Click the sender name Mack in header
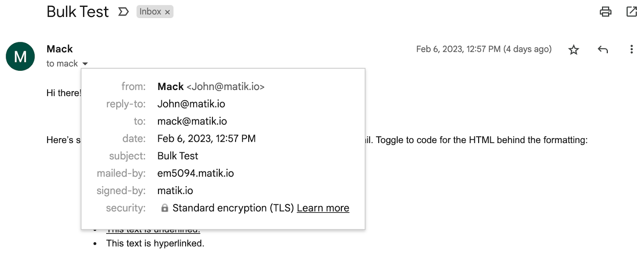Screen dimensions: 644x266 60,49
